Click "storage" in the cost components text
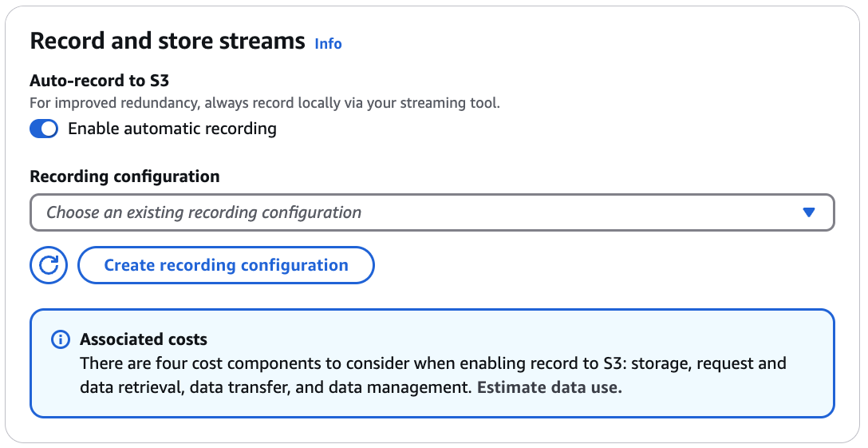This screenshot has height=448, width=868. (656, 364)
